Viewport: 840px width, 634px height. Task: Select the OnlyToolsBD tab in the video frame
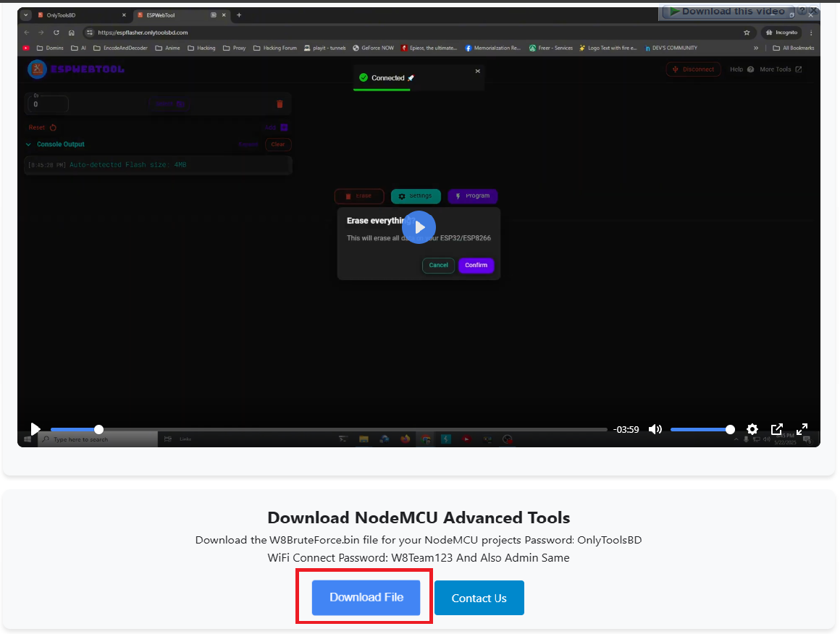coord(81,15)
